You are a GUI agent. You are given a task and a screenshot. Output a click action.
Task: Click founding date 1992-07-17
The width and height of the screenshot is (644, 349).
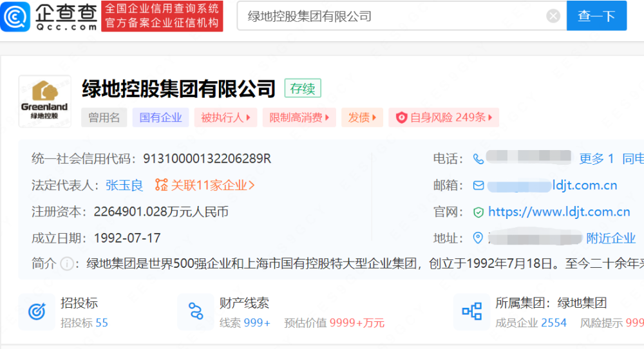(x=128, y=238)
